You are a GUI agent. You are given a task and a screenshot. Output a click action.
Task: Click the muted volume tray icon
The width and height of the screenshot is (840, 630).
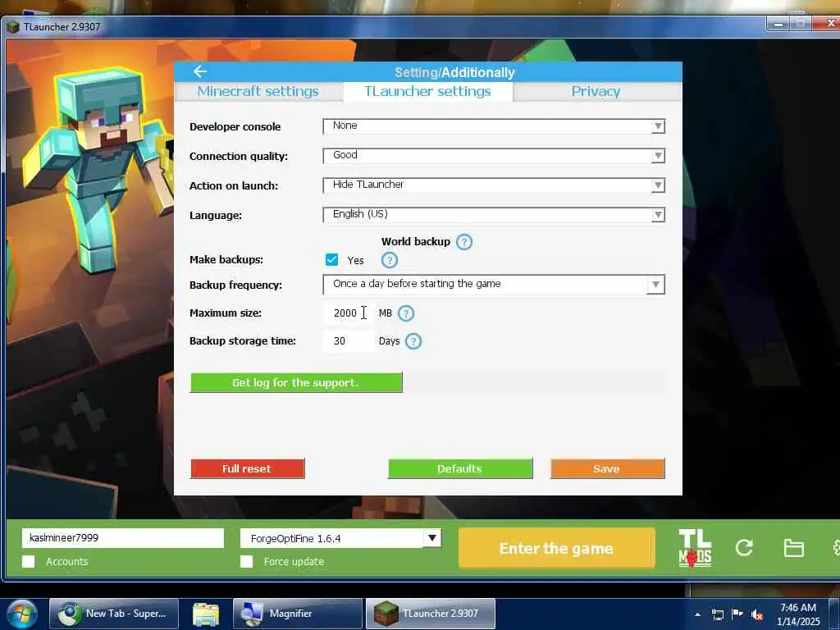757,614
